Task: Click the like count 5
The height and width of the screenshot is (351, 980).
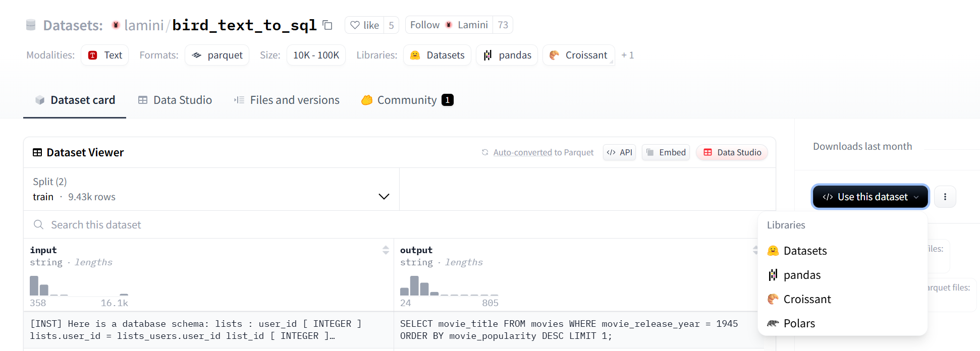Action: pyautogui.click(x=391, y=25)
